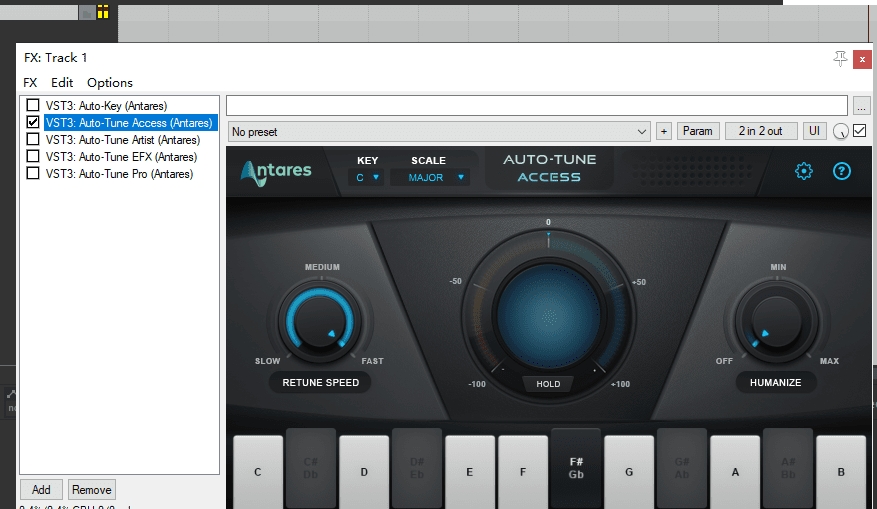Viewport: 877px width, 509px height.
Task: Select VST3: Auto-Tune Pro (Antares) row
Action: (119, 174)
